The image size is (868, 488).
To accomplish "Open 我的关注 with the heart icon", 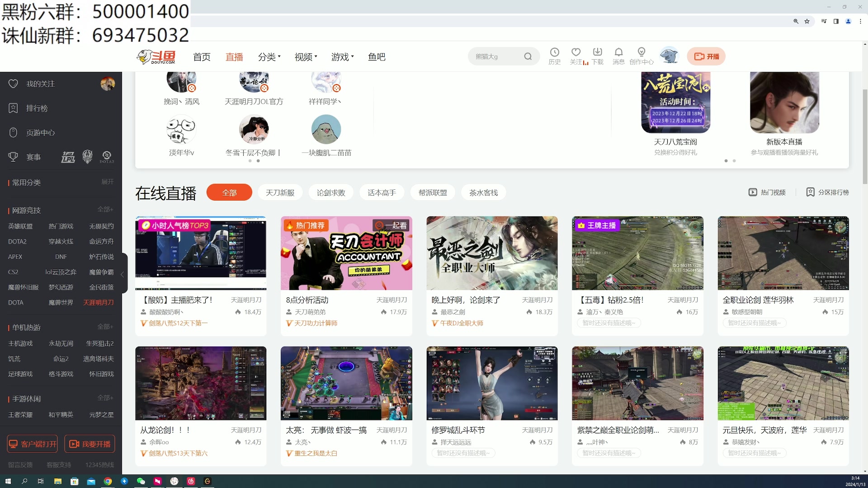I will click(14, 84).
